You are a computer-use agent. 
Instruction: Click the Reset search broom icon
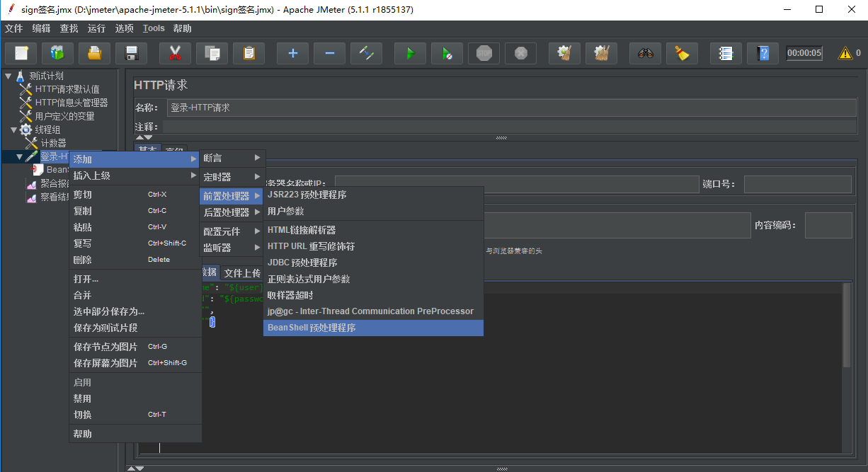tap(682, 53)
